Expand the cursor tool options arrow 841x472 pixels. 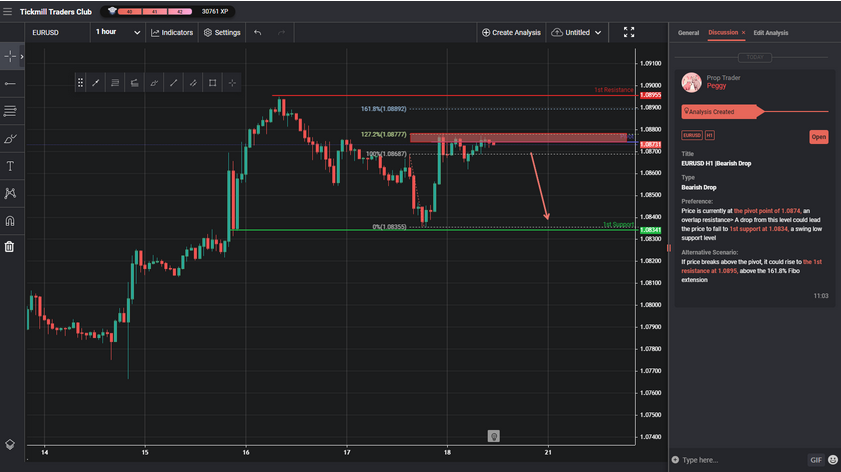coord(22,56)
